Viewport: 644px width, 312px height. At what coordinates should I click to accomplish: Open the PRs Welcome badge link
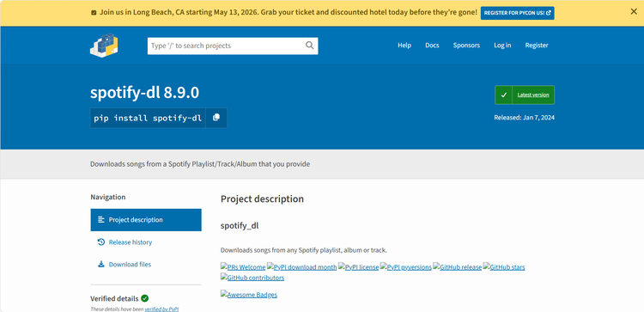pyautogui.click(x=243, y=267)
